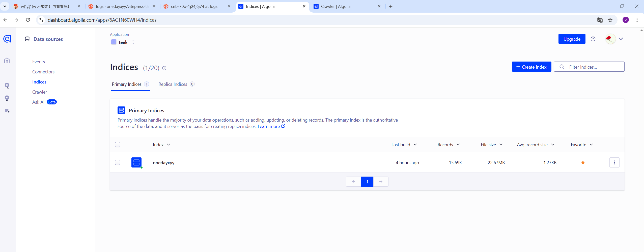This screenshot has width=644, height=252.
Task: Open Ask AI Beta in sidebar
Action: pos(44,102)
